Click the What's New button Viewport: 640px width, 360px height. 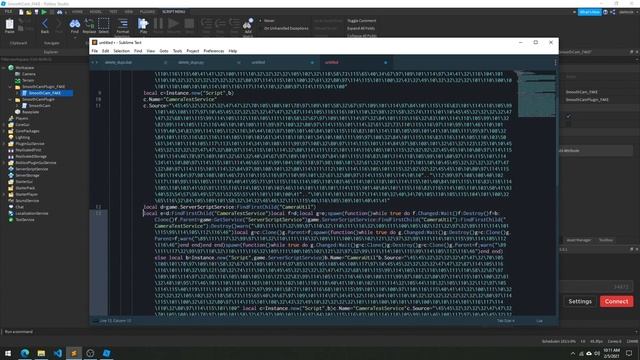pyautogui.click(x=589, y=12)
